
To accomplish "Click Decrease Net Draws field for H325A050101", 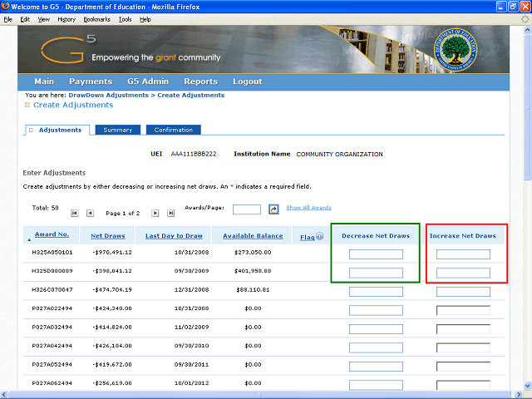I will point(376,254).
